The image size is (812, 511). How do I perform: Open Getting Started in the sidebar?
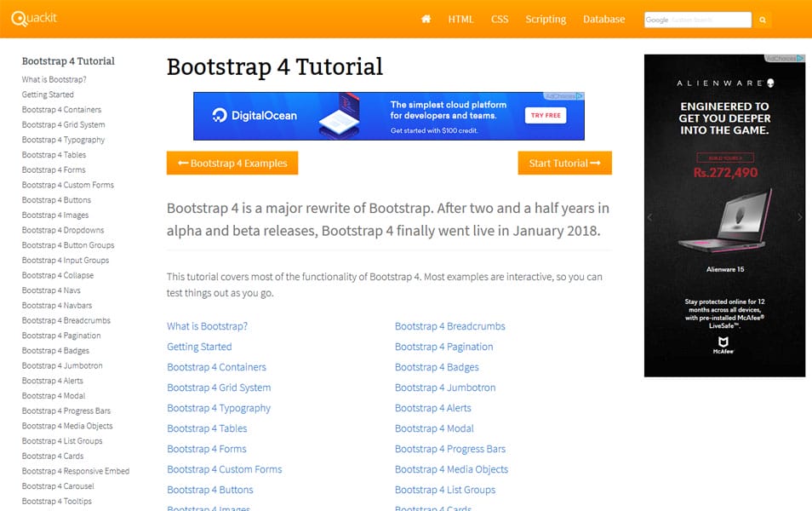click(x=48, y=95)
